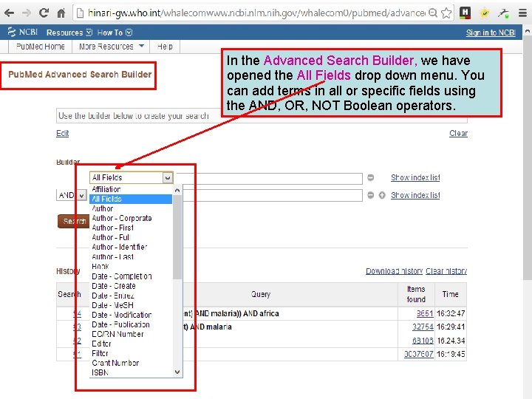The image size is (532, 399).
Task: Open items found count 3651
Action: click(x=425, y=313)
